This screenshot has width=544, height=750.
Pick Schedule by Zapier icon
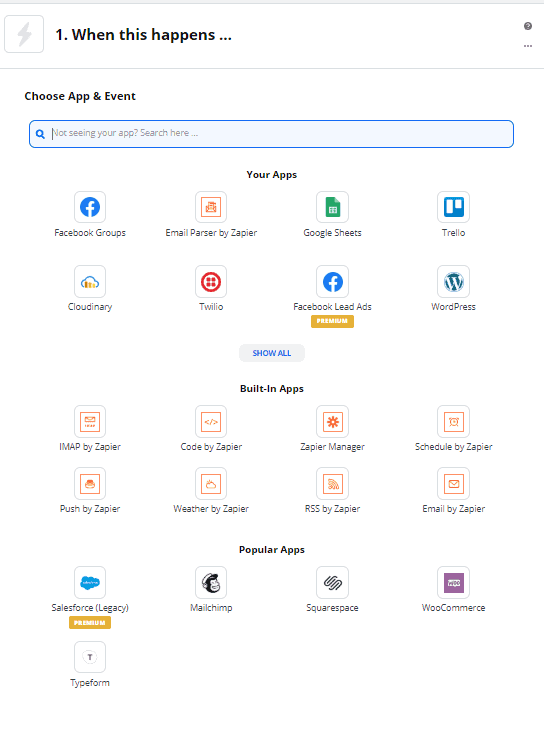(x=454, y=421)
